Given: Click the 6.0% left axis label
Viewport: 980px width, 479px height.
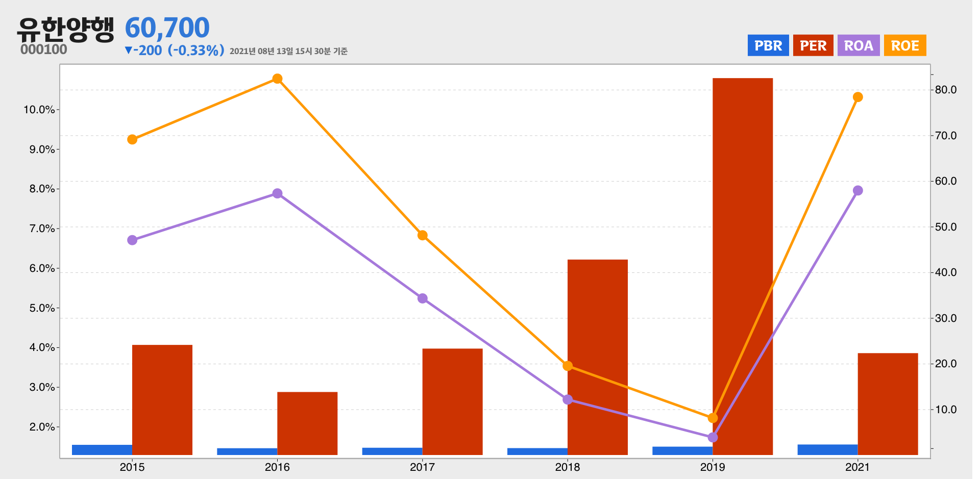Looking at the screenshot, I should (42, 268).
